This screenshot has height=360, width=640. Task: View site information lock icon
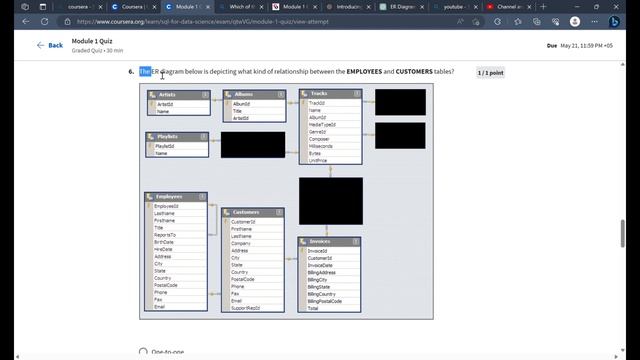pos(67,22)
